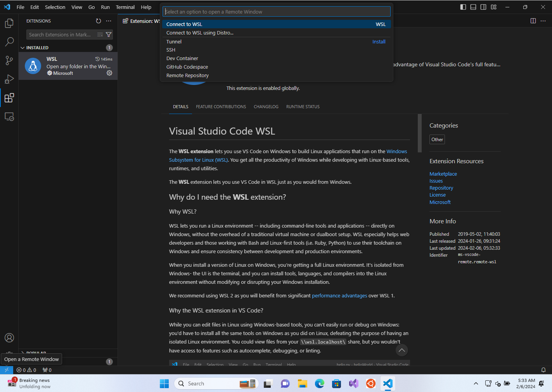Switch to Runtime Status tab
Screen dimensions: 552x392
303,107
